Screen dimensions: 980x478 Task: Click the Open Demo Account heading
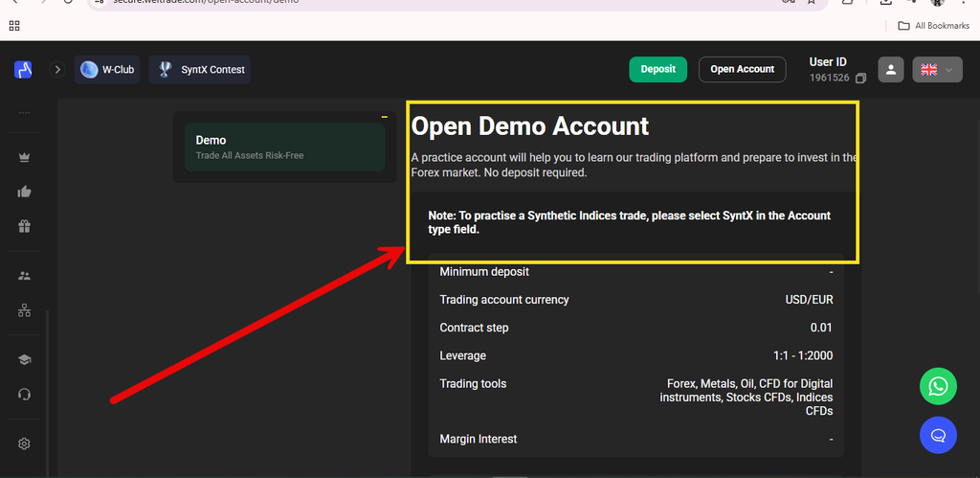pos(530,126)
